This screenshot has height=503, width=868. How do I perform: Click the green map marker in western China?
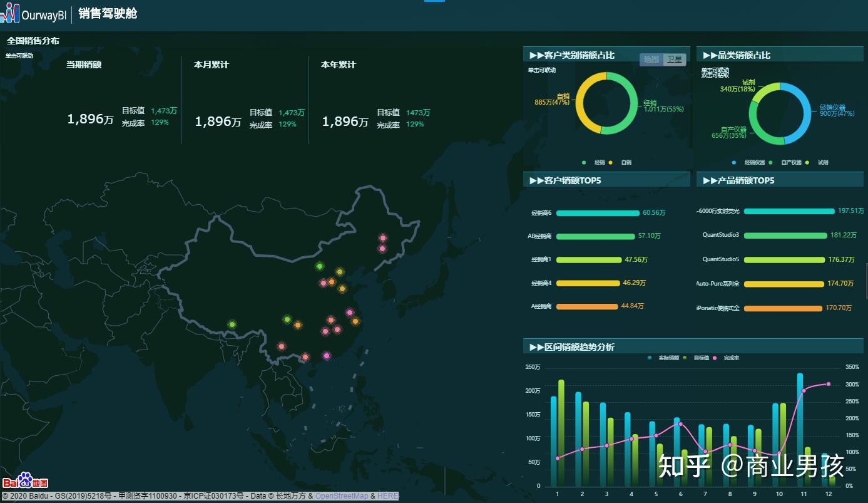(x=232, y=324)
